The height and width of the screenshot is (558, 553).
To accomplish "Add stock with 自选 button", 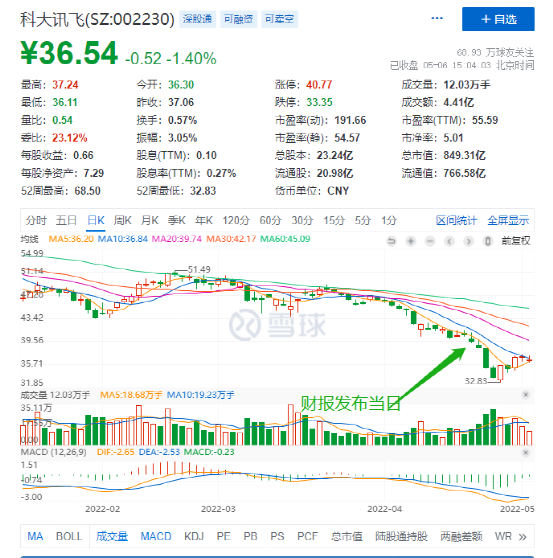I will [498, 19].
